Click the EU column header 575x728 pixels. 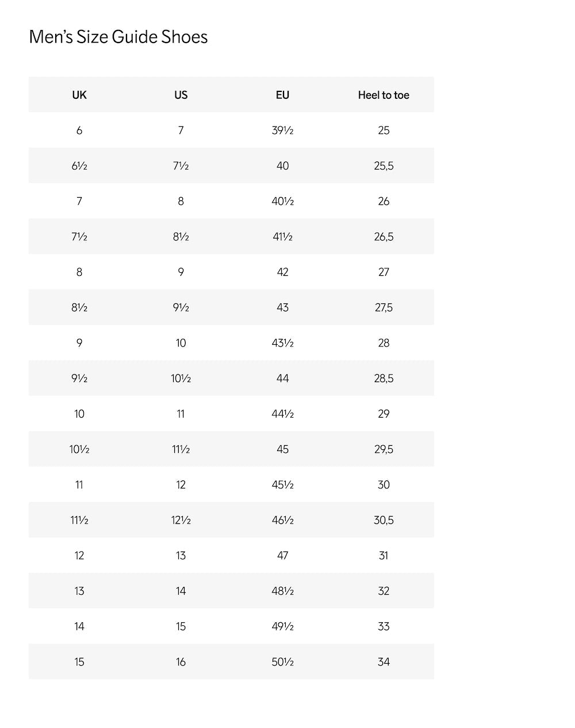click(282, 95)
